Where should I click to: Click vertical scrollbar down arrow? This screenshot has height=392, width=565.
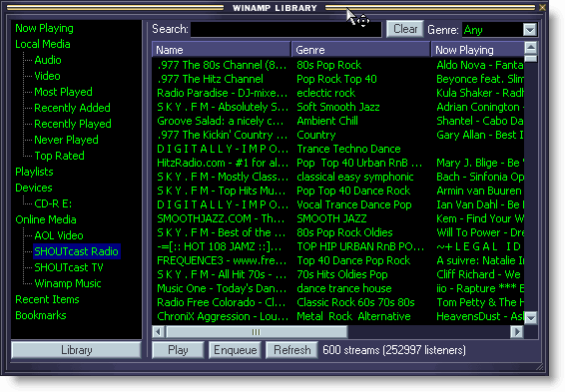point(531,317)
